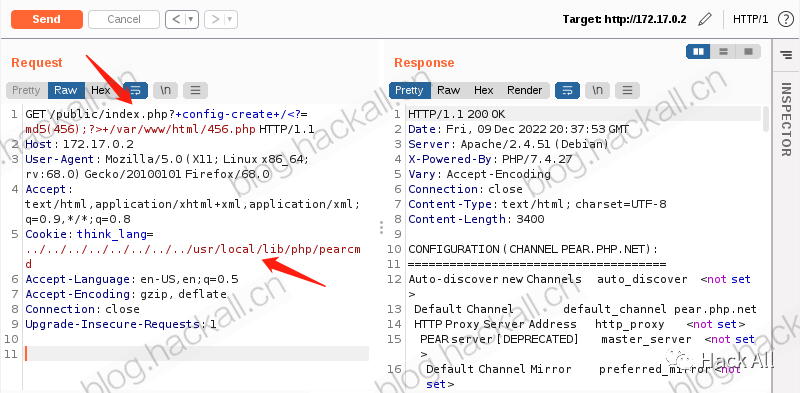Toggle non-printable chars in Response panel

coord(597,90)
